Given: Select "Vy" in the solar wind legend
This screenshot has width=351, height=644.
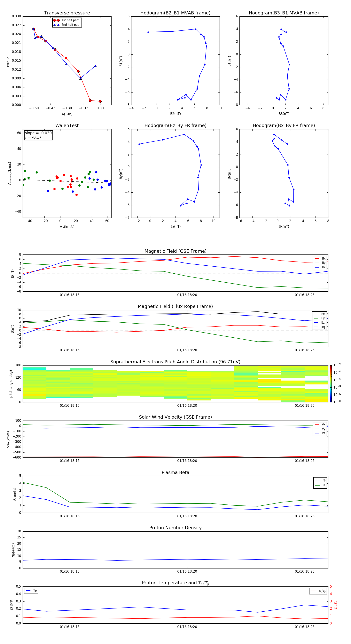Looking at the screenshot, I should (320, 429).
